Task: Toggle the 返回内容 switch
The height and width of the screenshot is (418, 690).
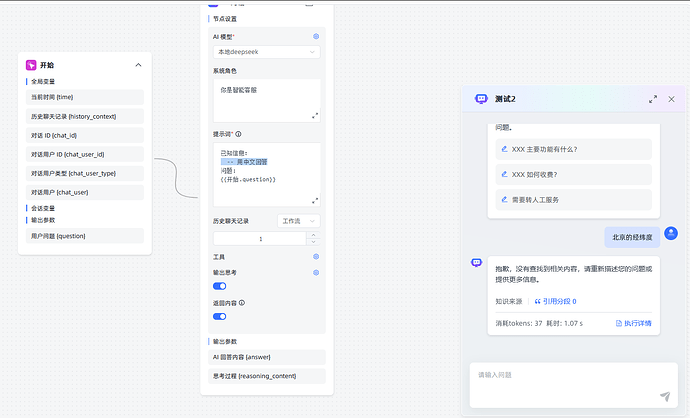Action: click(x=220, y=316)
